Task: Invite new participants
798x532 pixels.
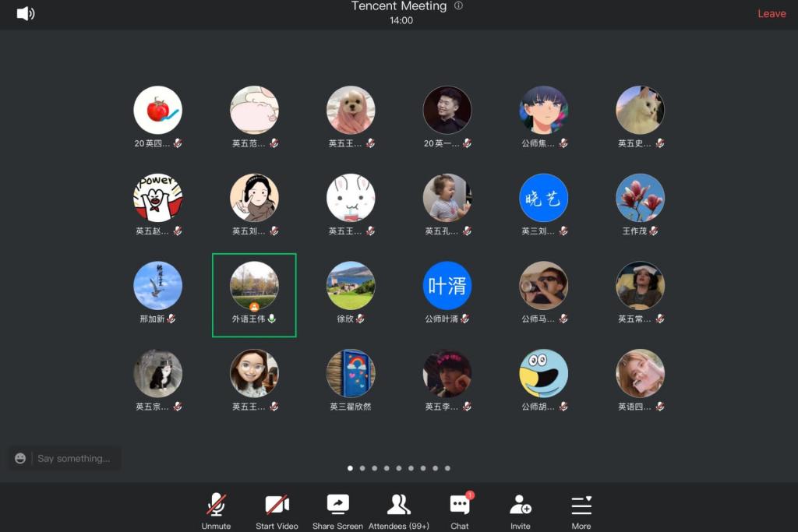Action: pyautogui.click(x=520, y=510)
